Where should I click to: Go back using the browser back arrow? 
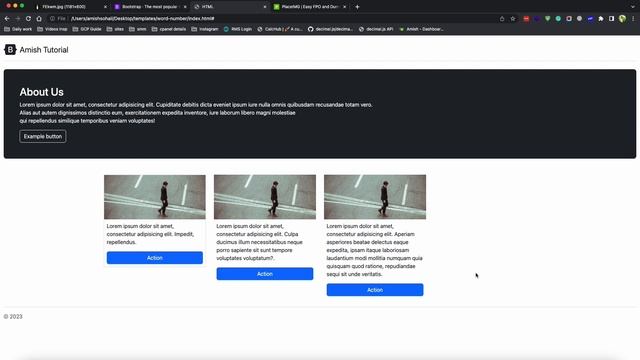point(7,18)
